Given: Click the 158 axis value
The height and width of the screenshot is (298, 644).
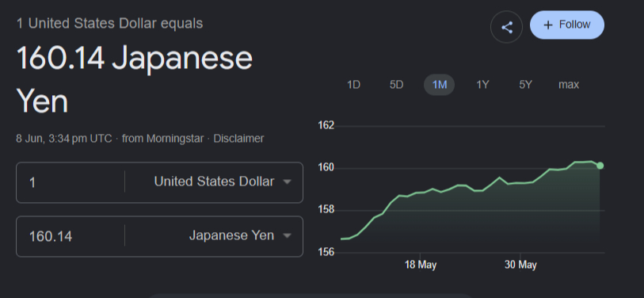Looking at the screenshot, I should (326, 210).
